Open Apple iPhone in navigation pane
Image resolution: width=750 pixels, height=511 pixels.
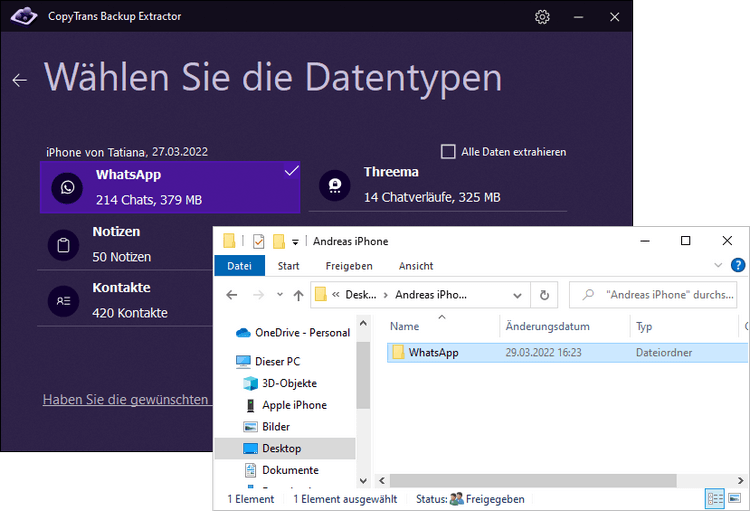286,405
